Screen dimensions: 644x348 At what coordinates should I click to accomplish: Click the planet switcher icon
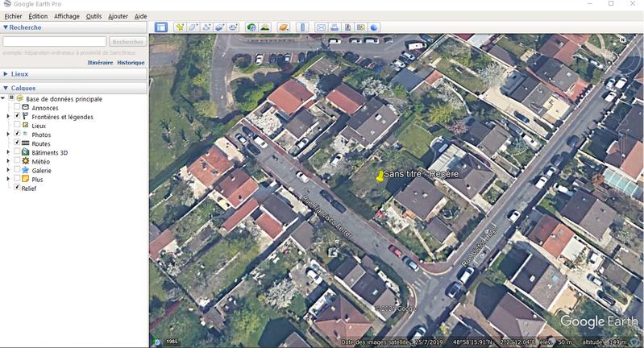pyautogui.click(x=283, y=27)
